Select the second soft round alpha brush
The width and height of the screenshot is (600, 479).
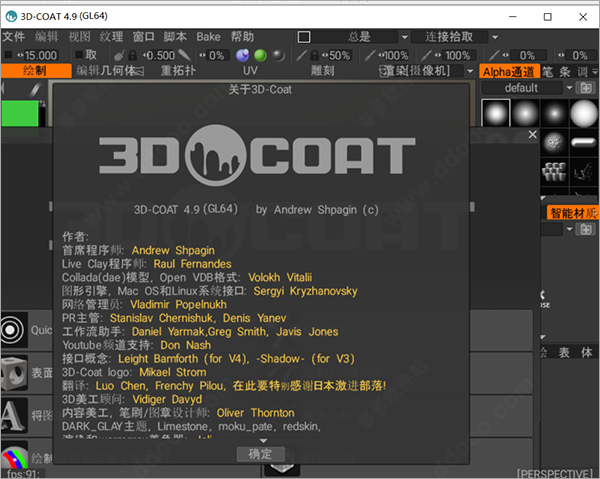(525, 113)
